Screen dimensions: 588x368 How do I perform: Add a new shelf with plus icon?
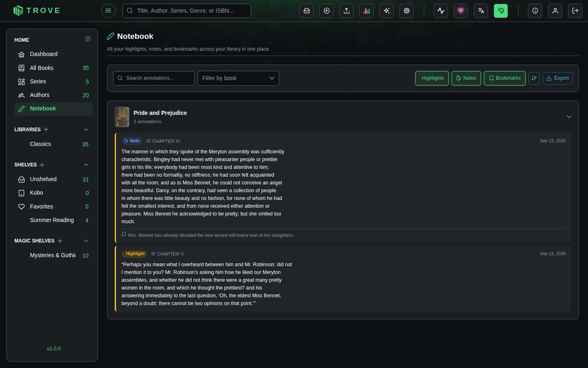pos(42,165)
